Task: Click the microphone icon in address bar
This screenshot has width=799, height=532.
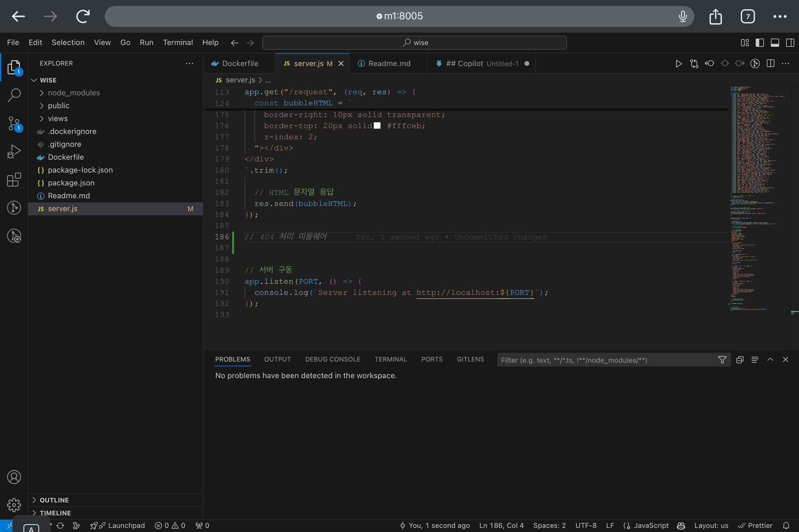Action: [683, 16]
